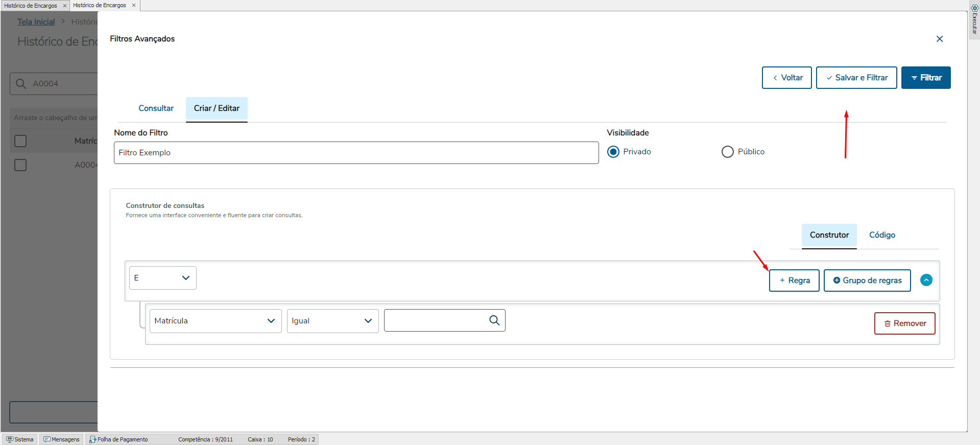Click the search icon beside A0004
980x445 pixels.
tap(21, 83)
